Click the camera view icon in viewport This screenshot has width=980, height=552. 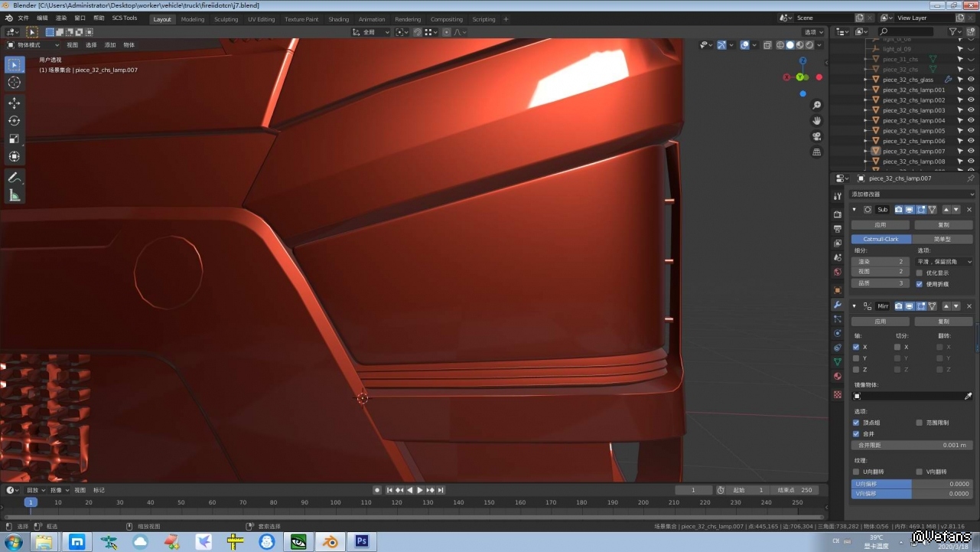point(817,136)
